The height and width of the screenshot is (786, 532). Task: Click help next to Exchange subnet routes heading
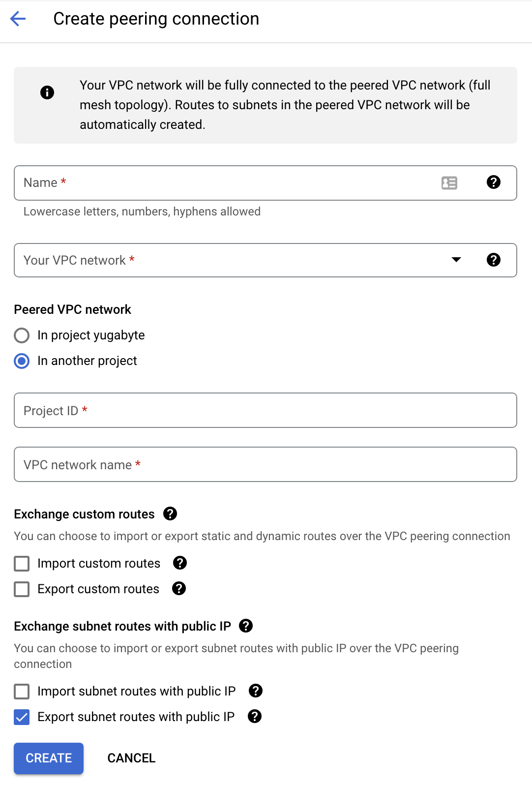coord(246,626)
